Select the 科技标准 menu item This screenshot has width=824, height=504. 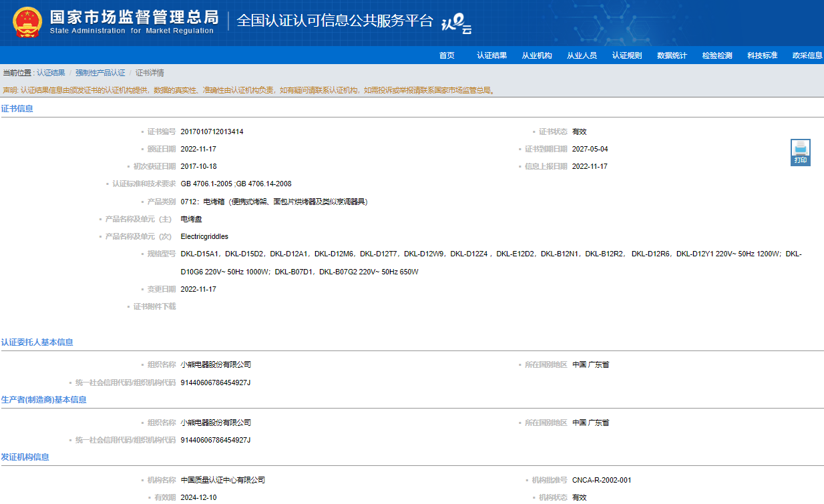tap(762, 55)
